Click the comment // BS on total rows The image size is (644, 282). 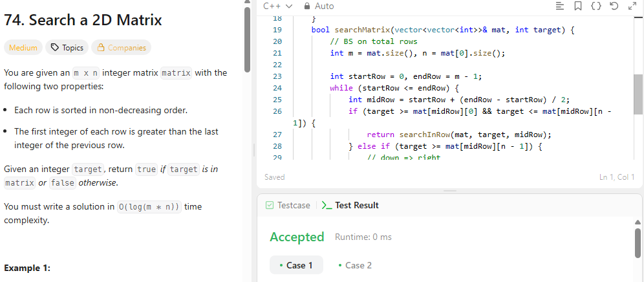click(x=373, y=41)
